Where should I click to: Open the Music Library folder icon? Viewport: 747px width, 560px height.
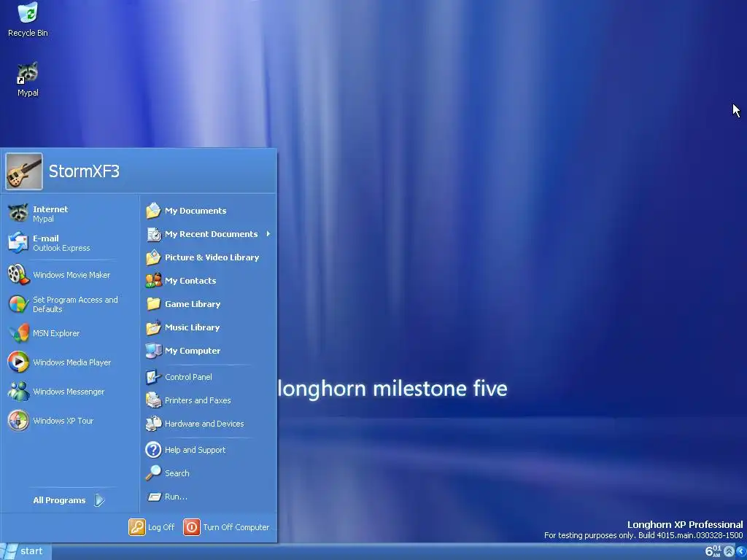click(153, 327)
